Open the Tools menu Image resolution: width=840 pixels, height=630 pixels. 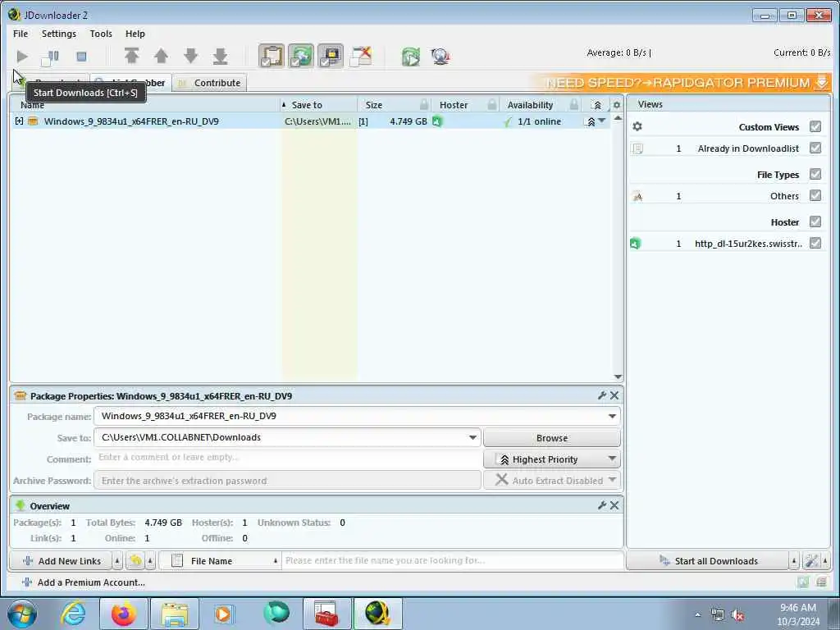pyautogui.click(x=101, y=33)
